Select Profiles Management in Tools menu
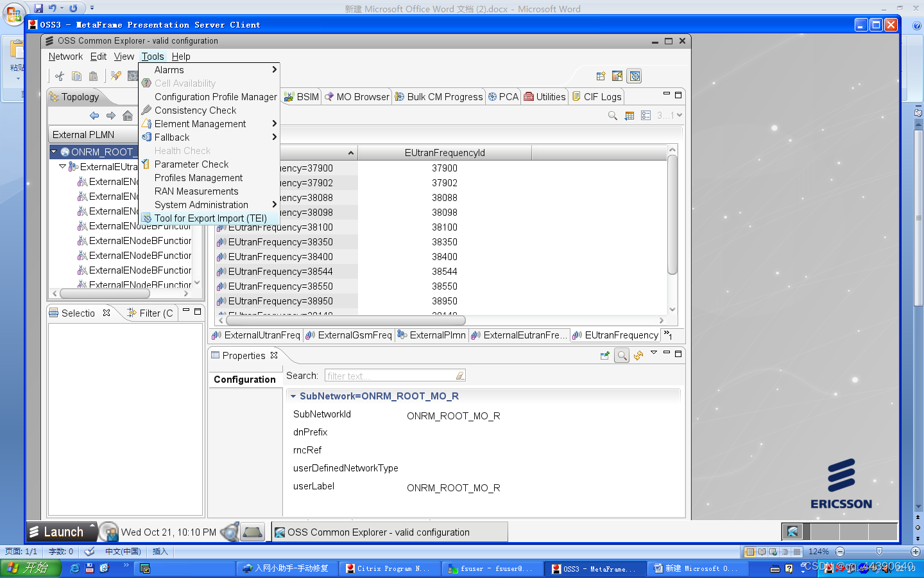The width and height of the screenshot is (924, 578). 209,177
